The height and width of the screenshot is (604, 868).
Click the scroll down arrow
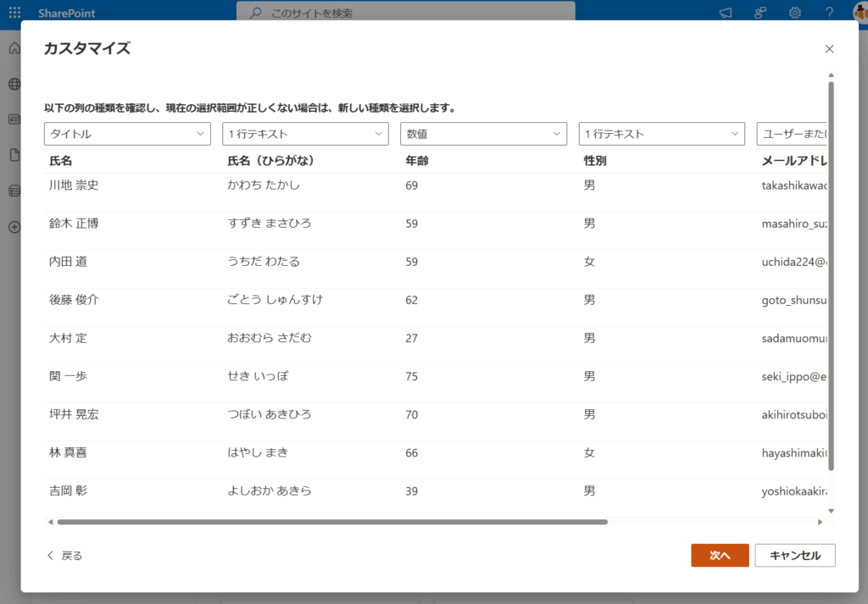[x=831, y=511]
